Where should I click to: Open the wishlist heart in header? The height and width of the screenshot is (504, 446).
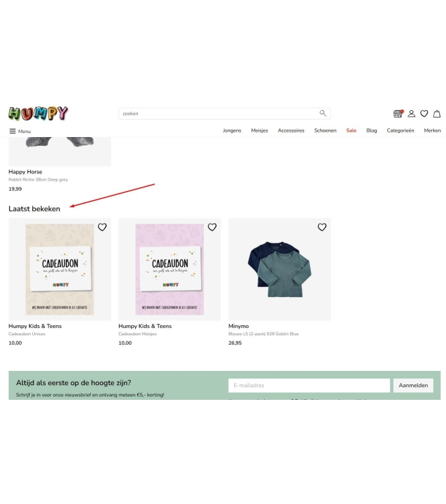[x=424, y=114]
